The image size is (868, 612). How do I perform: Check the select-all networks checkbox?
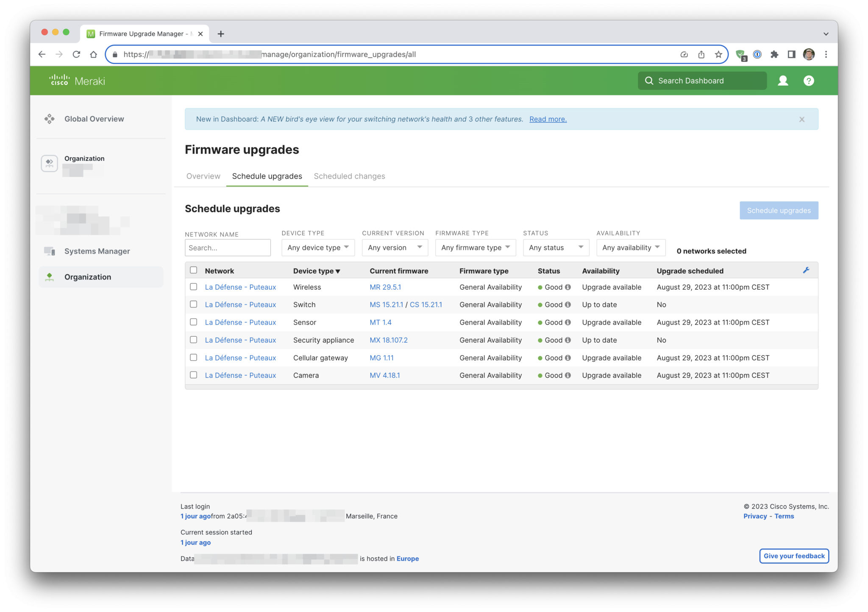point(194,270)
